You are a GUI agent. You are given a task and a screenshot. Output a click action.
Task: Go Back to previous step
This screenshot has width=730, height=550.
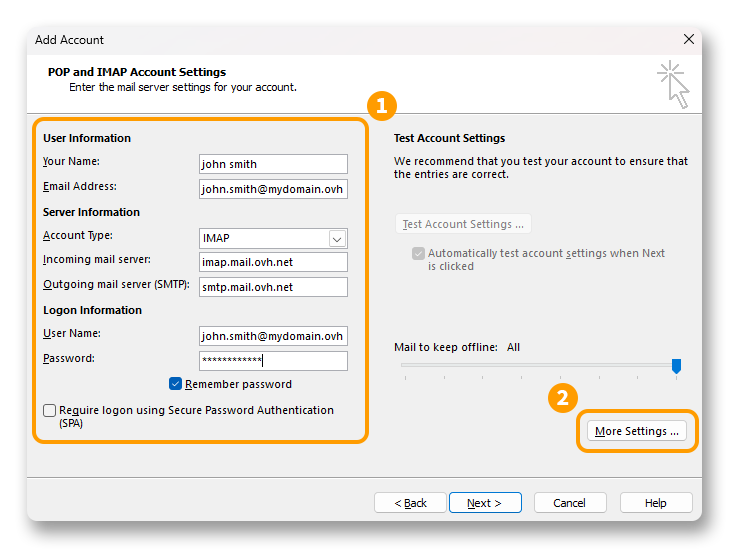point(410,503)
